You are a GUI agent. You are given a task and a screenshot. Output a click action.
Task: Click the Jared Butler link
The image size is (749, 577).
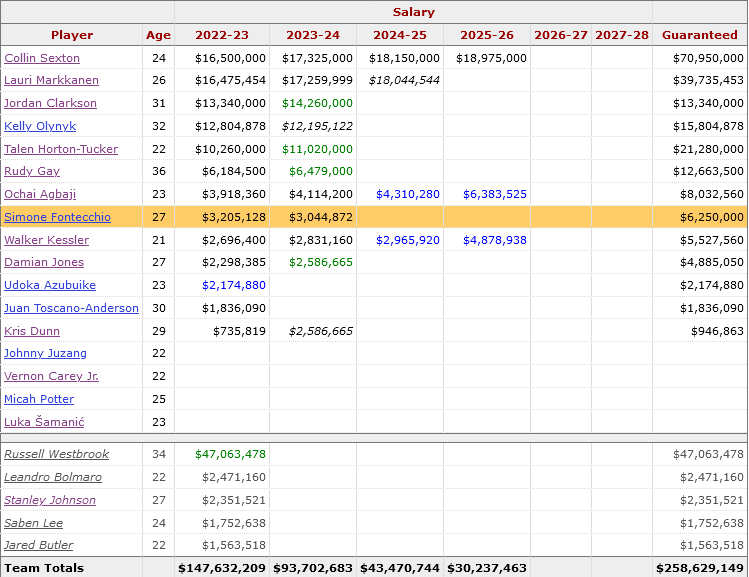39,545
